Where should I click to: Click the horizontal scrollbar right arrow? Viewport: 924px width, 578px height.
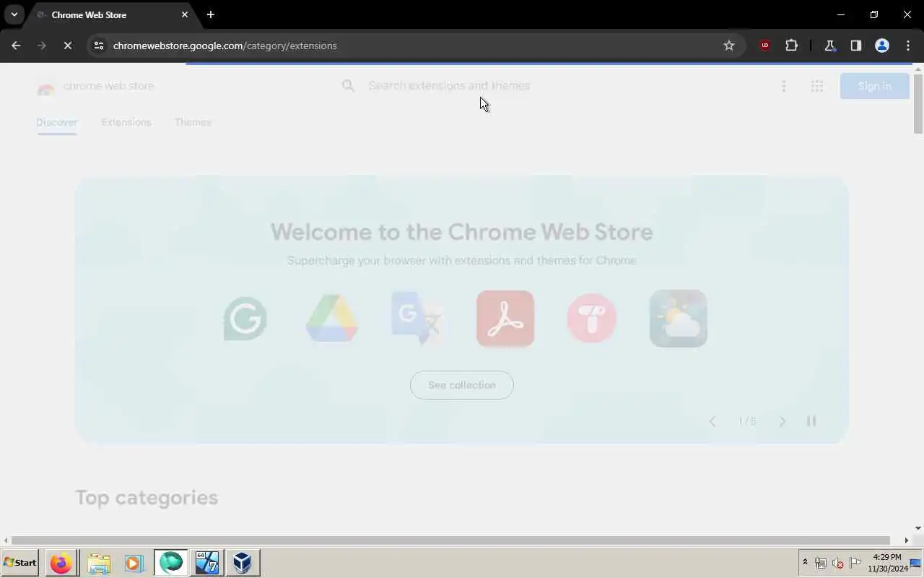(907, 540)
